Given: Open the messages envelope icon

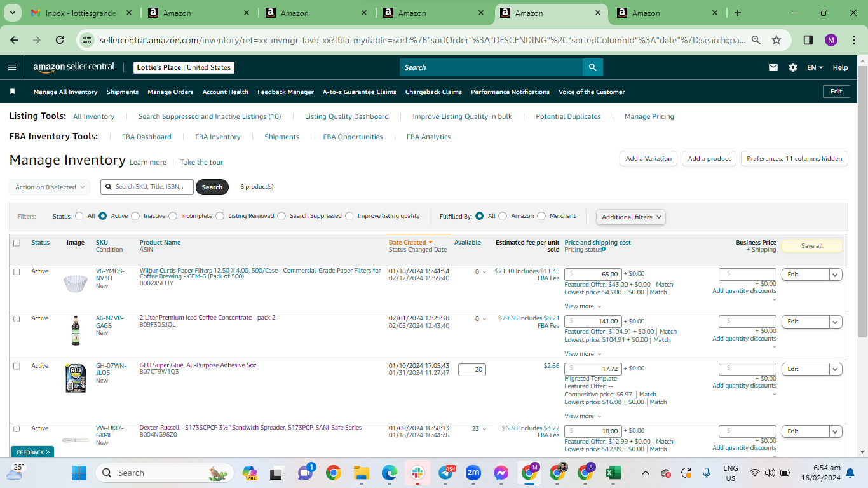Looking at the screenshot, I should coord(773,67).
